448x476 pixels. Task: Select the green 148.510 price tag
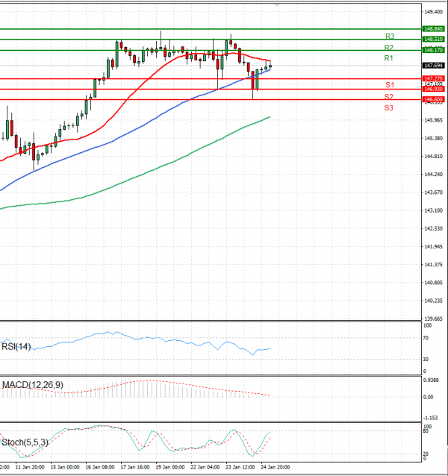pos(433,39)
